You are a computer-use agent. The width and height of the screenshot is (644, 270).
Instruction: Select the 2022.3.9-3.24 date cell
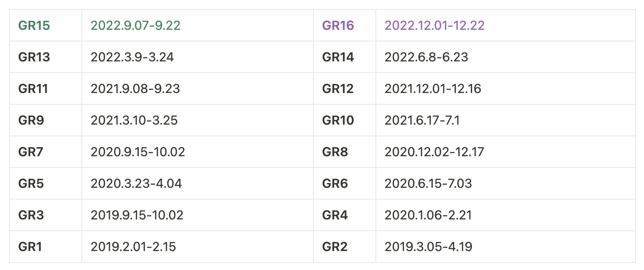(x=198, y=57)
